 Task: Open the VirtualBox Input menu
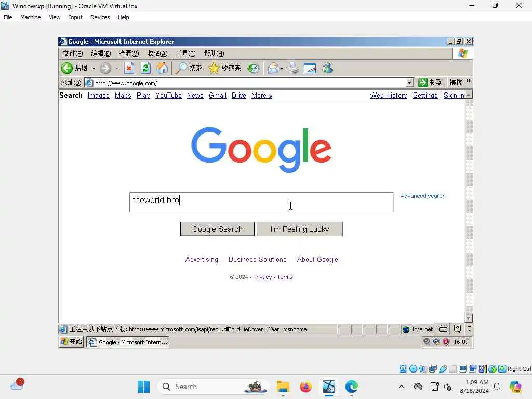75,17
